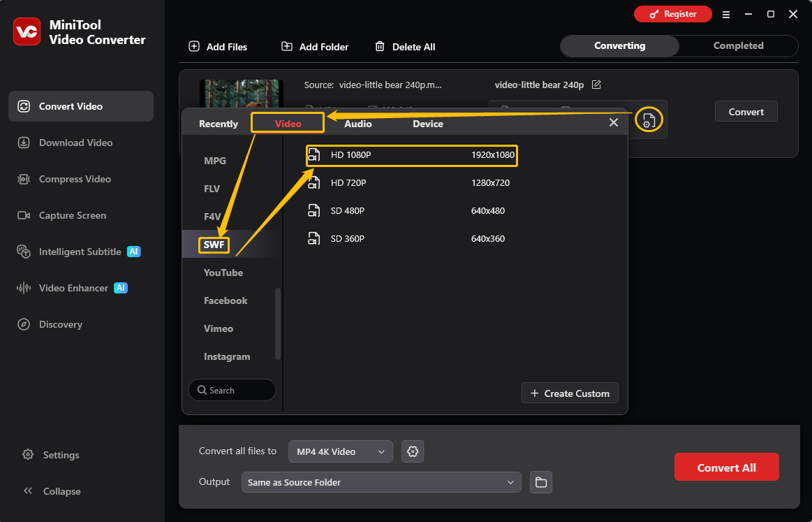Click the Register button
Screen dimensions: 812x522
click(672, 14)
